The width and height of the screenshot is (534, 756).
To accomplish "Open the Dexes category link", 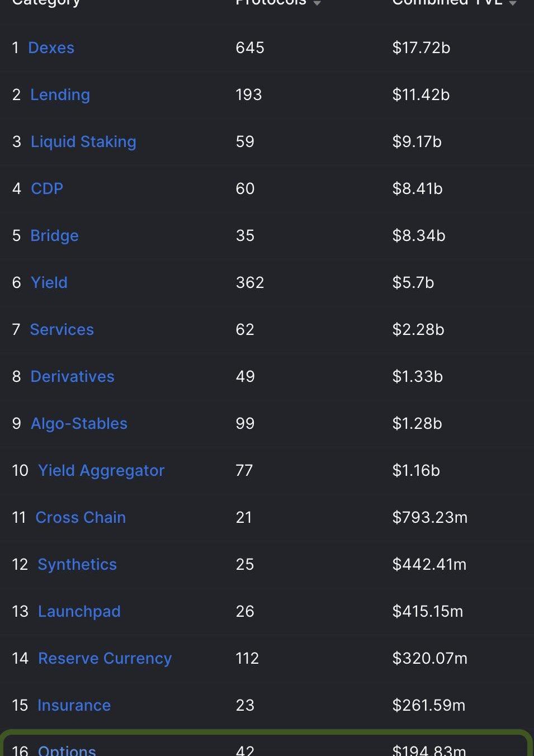I will tap(51, 48).
